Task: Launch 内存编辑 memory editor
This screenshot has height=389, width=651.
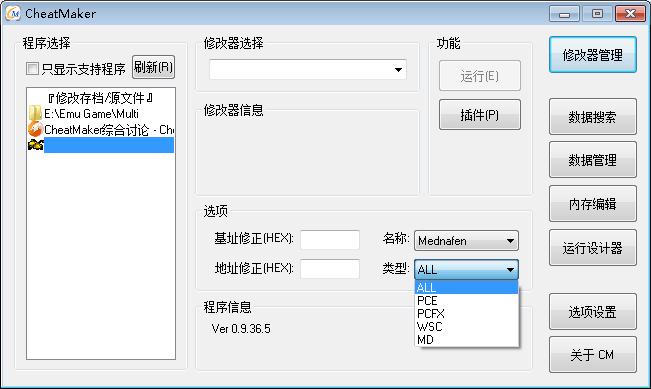Action: (x=592, y=203)
